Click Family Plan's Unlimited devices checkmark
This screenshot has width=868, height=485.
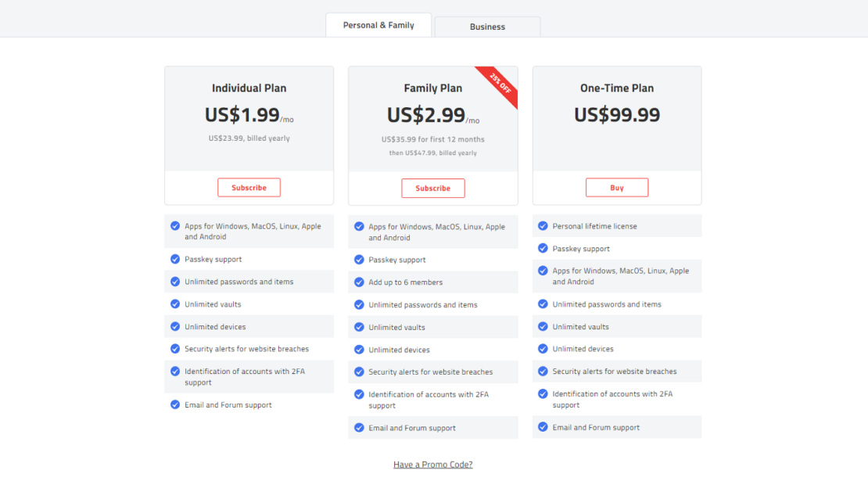click(x=359, y=350)
